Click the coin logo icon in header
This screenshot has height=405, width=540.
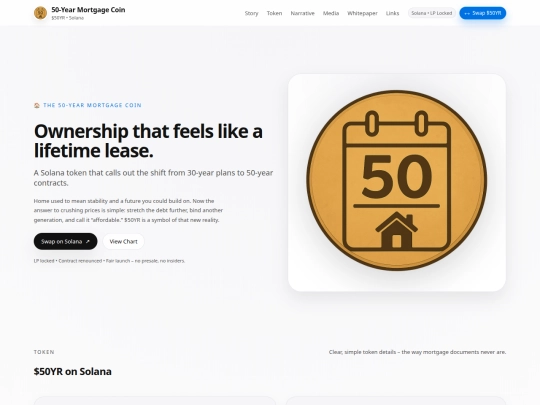(40, 13)
